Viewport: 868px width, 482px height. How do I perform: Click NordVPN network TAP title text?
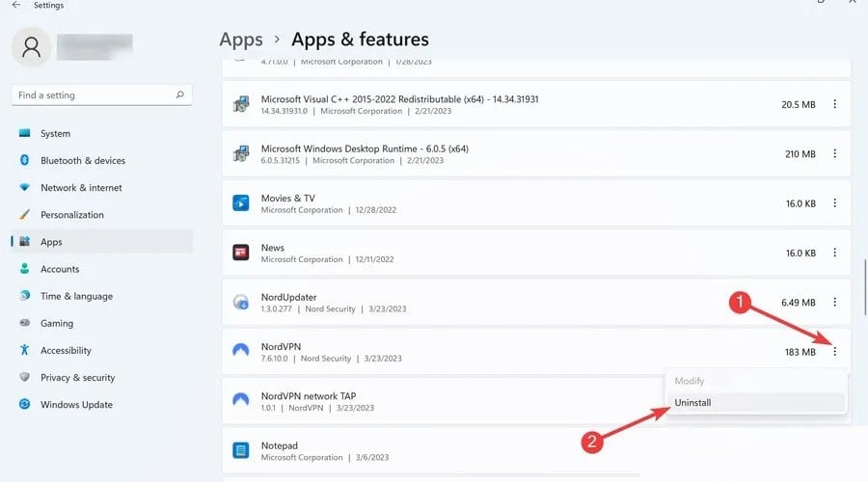309,396
